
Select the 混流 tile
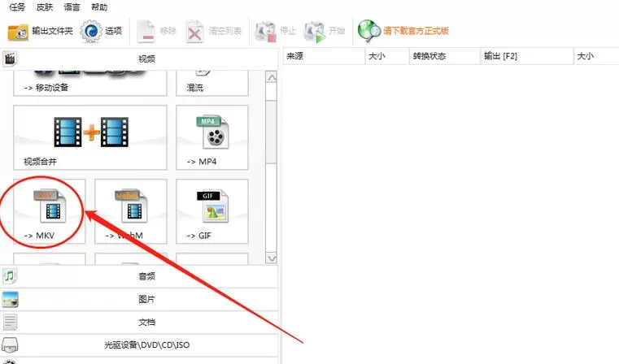point(212,83)
